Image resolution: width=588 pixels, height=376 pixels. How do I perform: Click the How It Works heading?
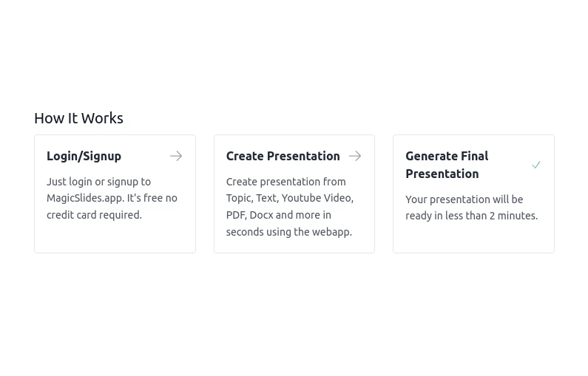tap(78, 118)
